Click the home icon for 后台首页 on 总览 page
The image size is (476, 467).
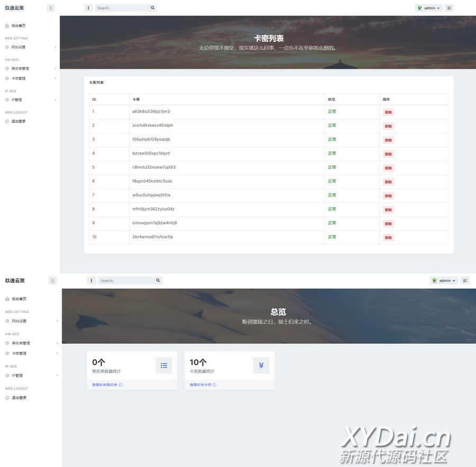tap(7, 299)
